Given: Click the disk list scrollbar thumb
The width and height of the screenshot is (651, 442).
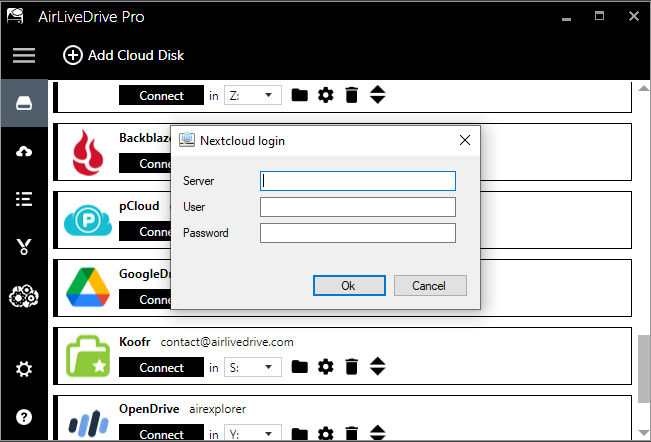Looking at the screenshot, I should point(644,369).
